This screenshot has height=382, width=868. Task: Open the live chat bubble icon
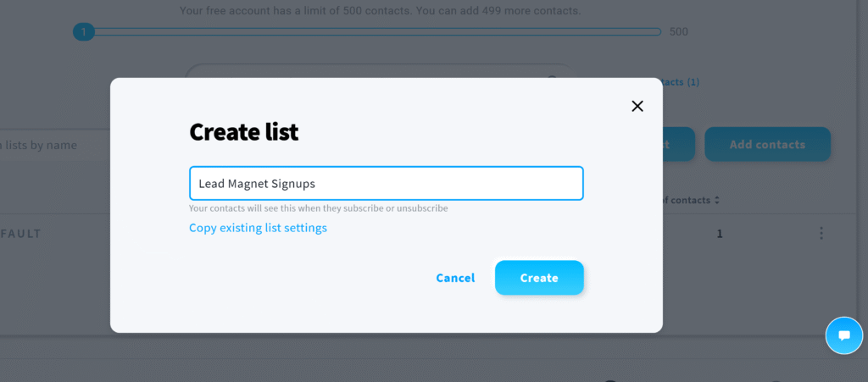[843, 335]
